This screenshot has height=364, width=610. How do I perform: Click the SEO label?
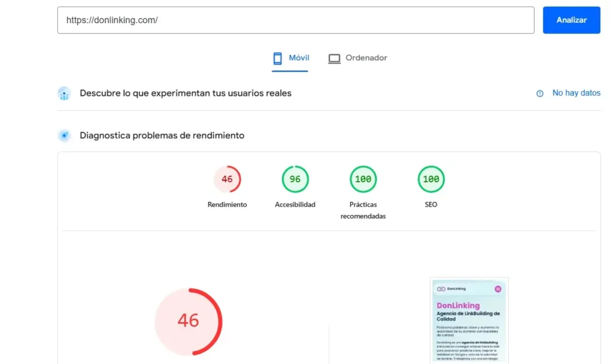[x=431, y=204]
